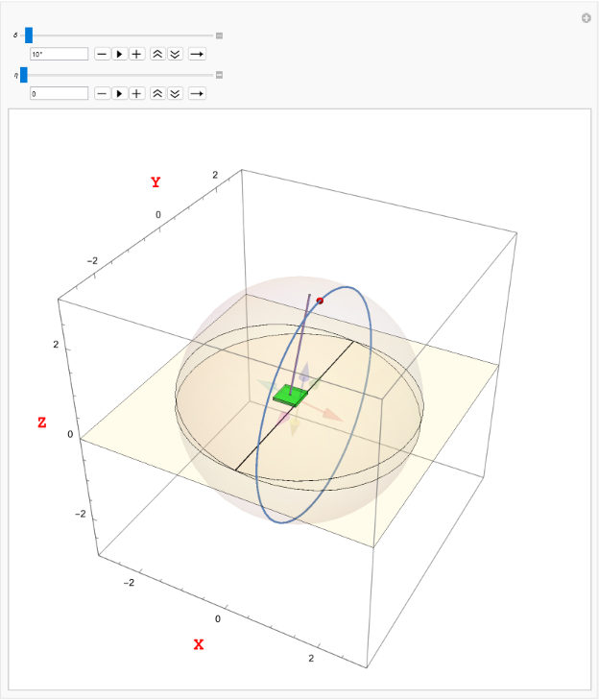The width and height of the screenshot is (599, 700).
Task: Click the plus step button for η
Action: (137, 93)
